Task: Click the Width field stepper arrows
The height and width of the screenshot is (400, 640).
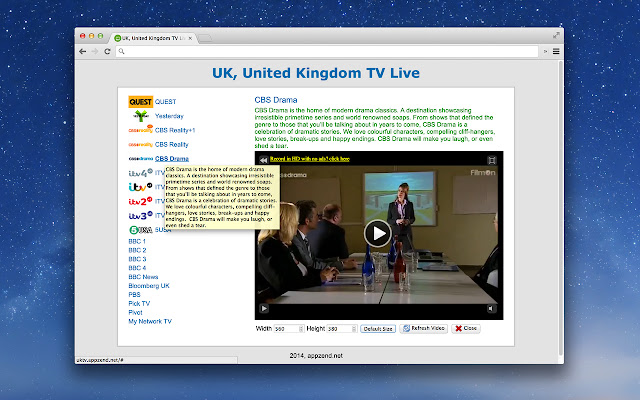Action: pyautogui.click(x=301, y=329)
